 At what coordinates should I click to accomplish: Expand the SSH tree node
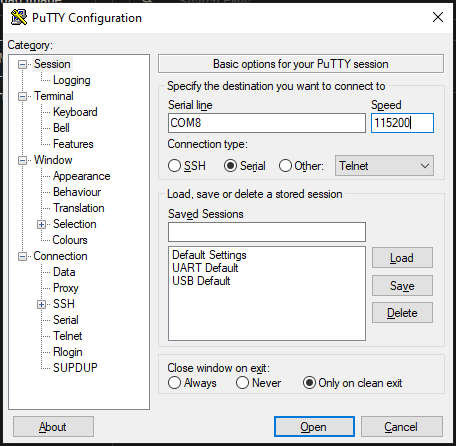click(41, 304)
